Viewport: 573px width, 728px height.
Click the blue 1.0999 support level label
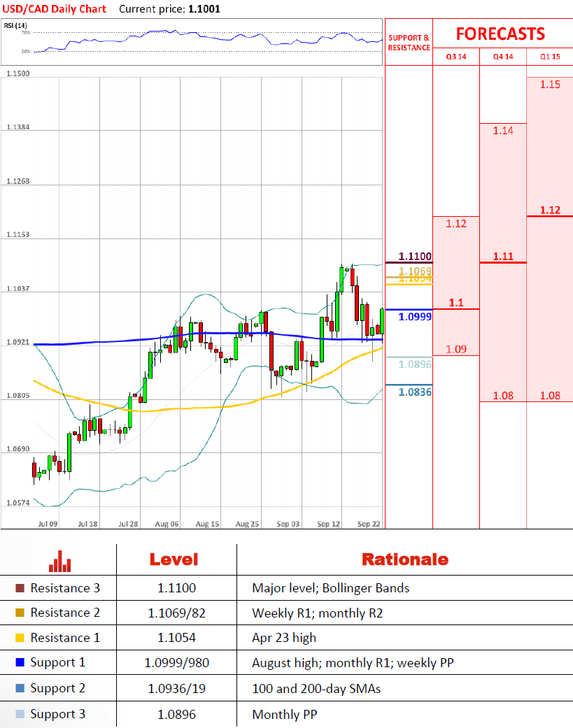point(415,317)
